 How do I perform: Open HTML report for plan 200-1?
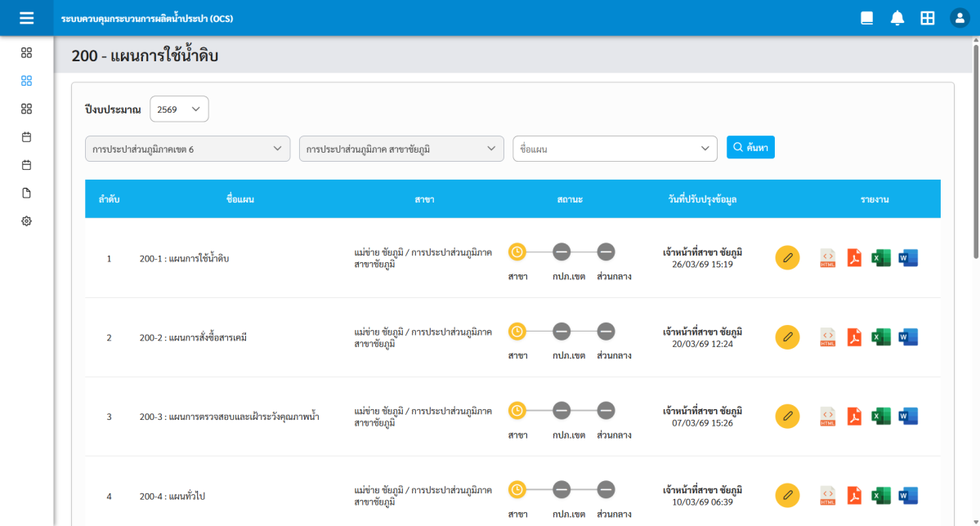point(827,258)
